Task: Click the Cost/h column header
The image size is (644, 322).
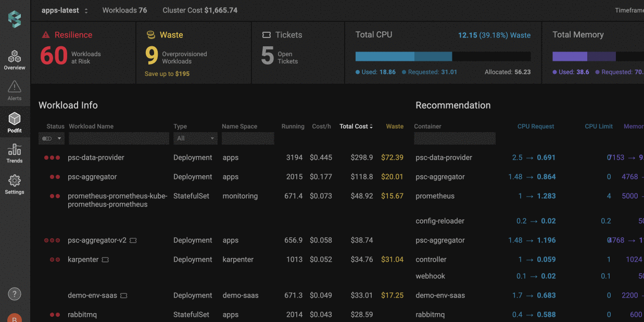Action: coord(322,126)
